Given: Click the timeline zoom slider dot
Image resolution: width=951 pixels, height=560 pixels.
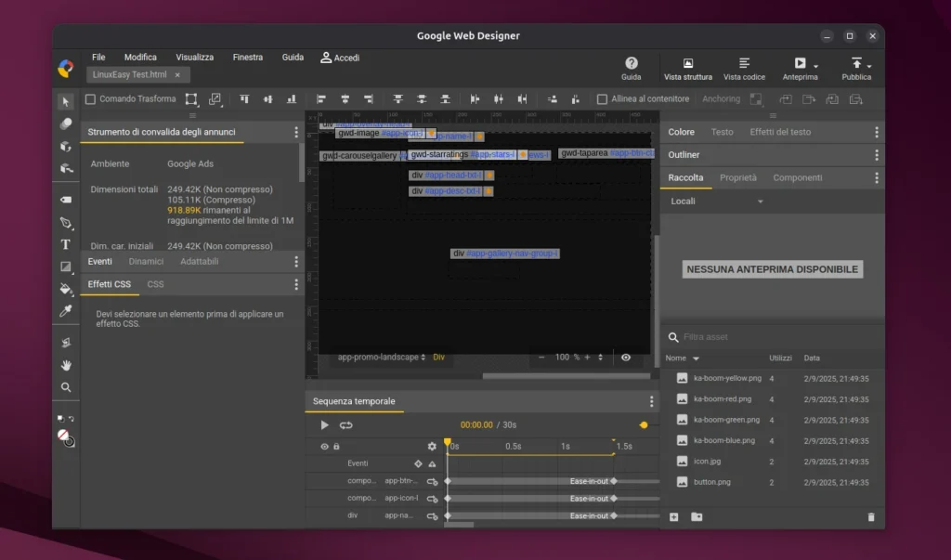Looking at the screenshot, I should click(644, 424).
